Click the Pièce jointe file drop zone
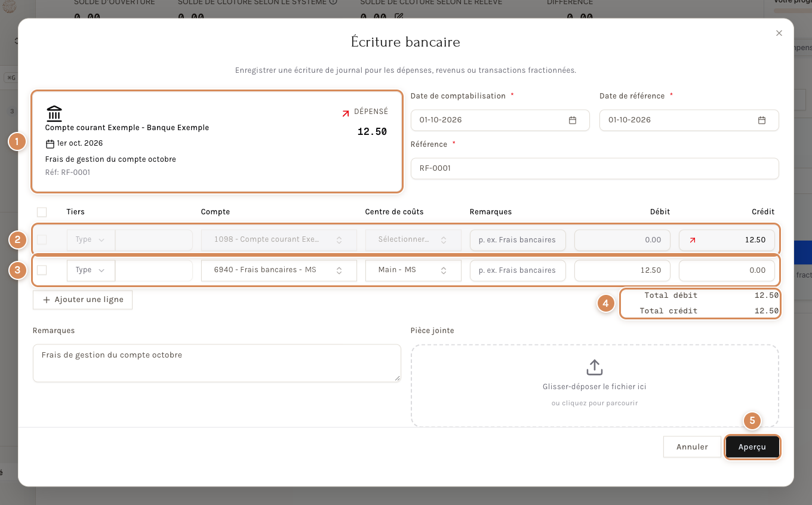The width and height of the screenshot is (812, 505). (595, 386)
